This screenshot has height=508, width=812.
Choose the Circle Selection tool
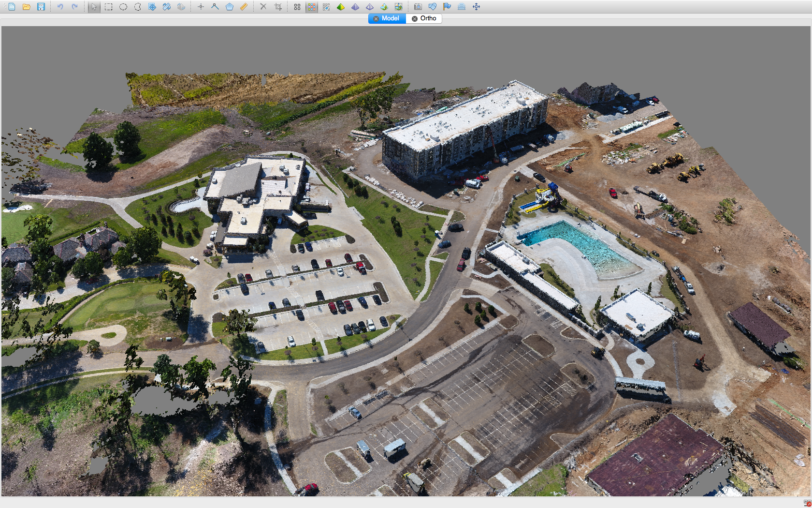click(123, 7)
